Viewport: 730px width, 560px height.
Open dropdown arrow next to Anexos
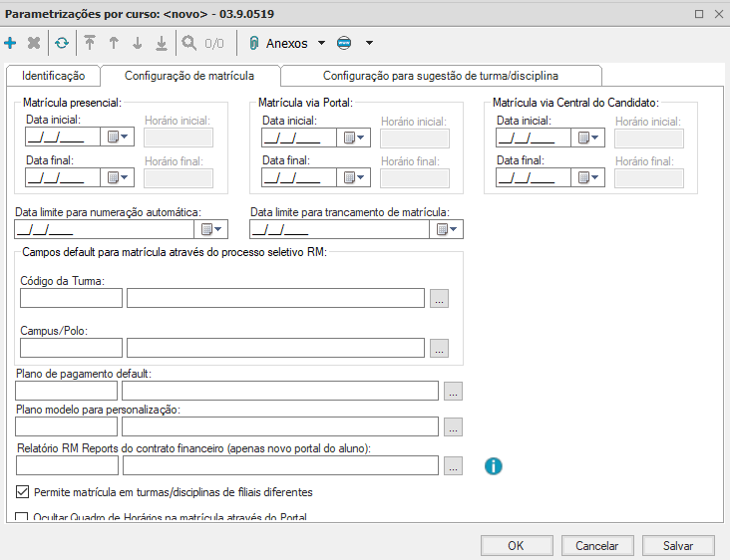321,44
